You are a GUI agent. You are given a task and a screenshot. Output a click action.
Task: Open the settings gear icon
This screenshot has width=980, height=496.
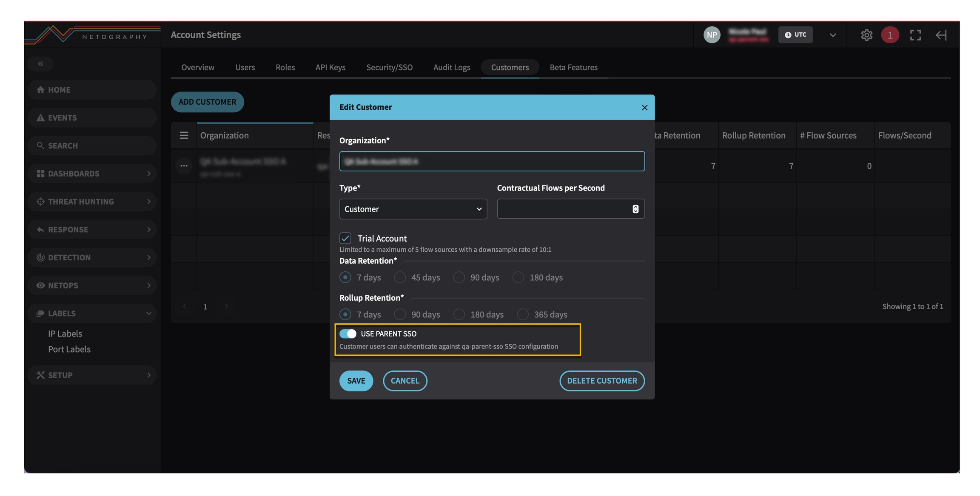click(x=866, y=35)
